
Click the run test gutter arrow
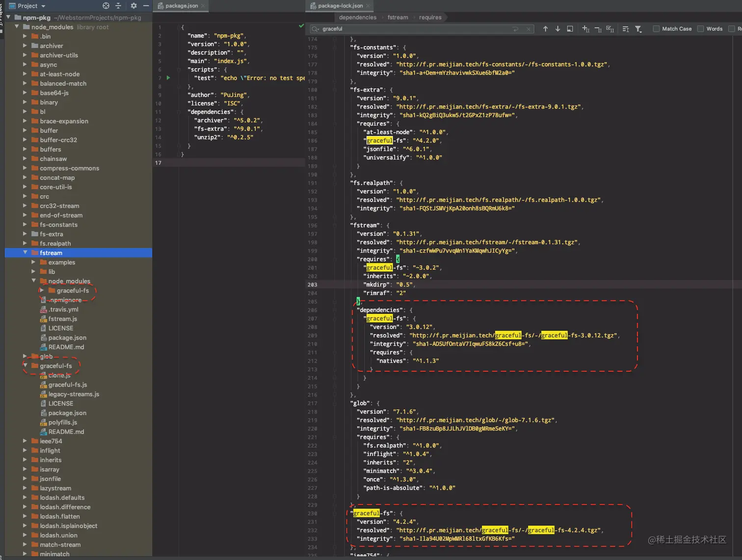pyautogui.click(x=168, y=78)
